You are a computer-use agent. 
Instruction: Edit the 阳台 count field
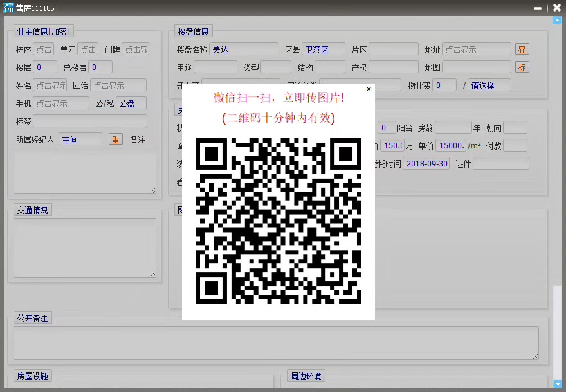pyautogui.click(x=387, y=127)
